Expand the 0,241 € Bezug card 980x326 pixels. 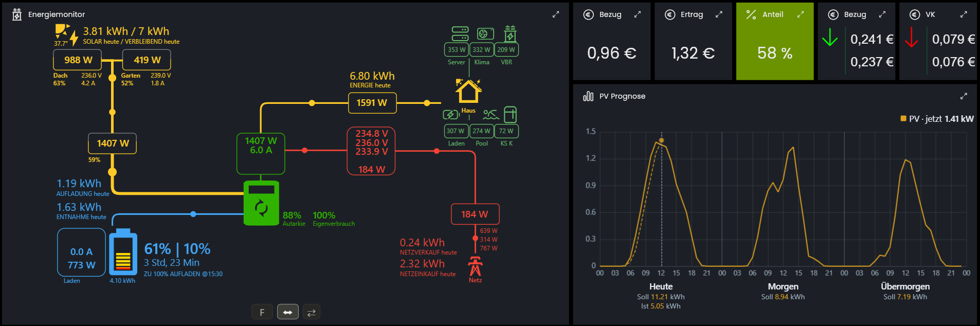(882, 14)
